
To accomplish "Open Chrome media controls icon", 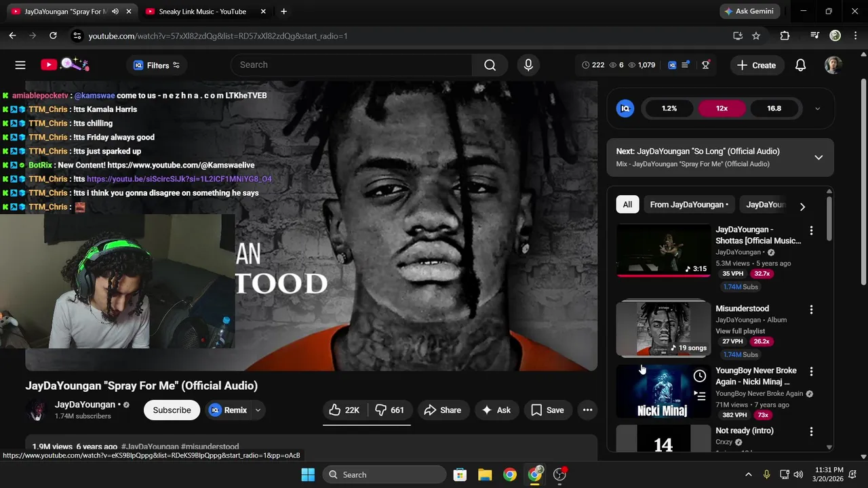I will (814, 36).
